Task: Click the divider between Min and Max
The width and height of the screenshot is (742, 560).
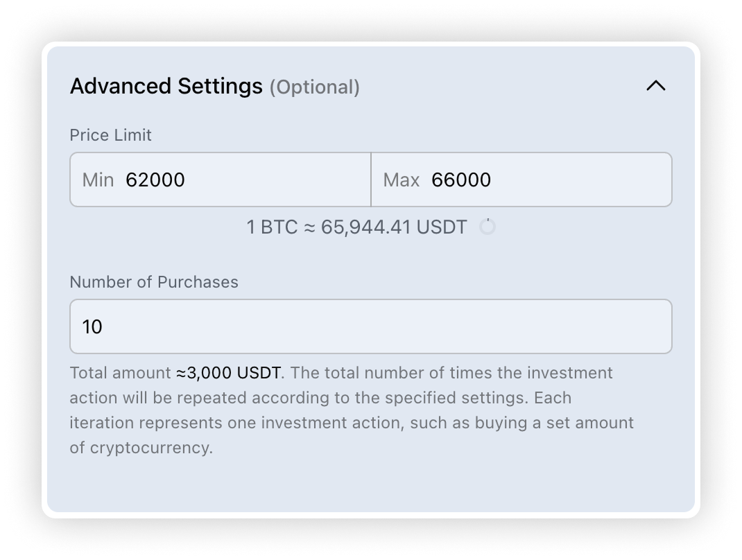Action: [x=371, y=180]
